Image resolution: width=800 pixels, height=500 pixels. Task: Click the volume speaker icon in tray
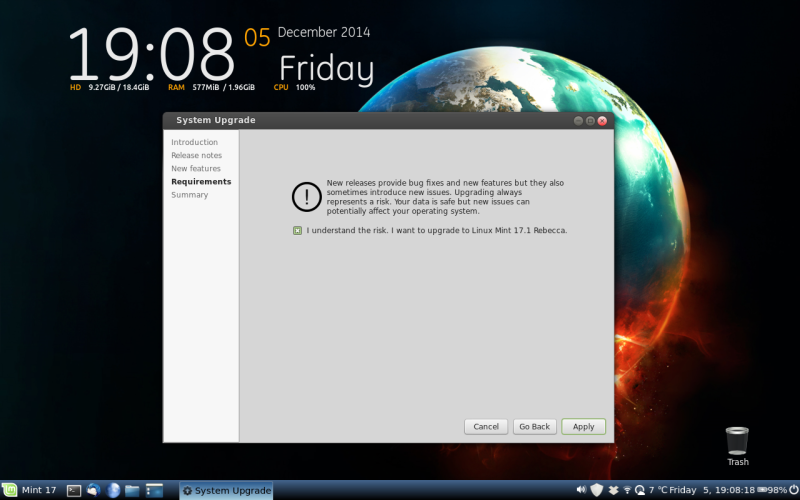[581, 490]
